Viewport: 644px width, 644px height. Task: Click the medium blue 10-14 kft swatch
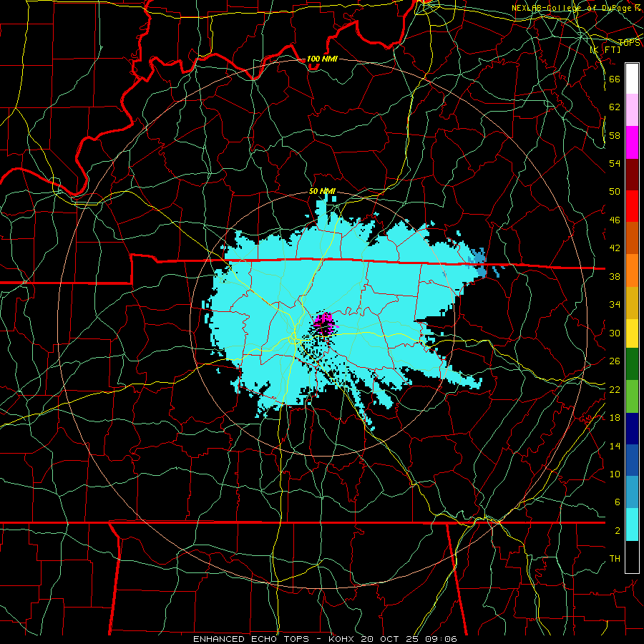pos(632,460)
